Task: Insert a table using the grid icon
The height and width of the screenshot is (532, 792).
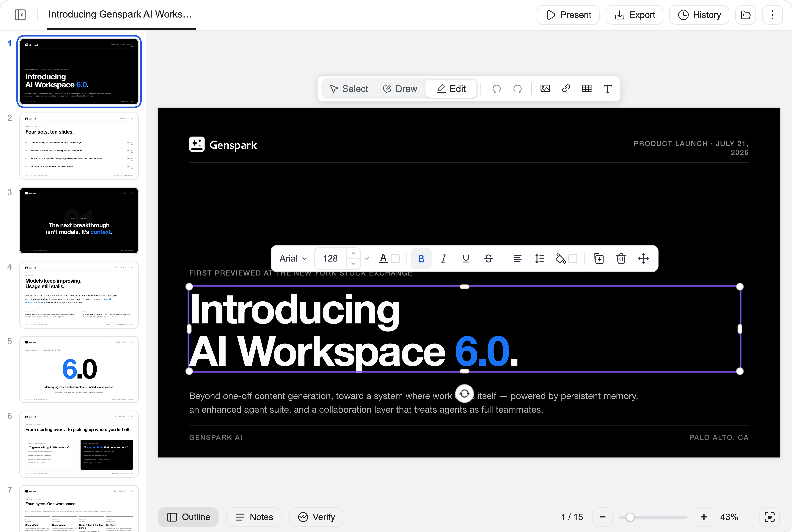Action: coord(587,88)
